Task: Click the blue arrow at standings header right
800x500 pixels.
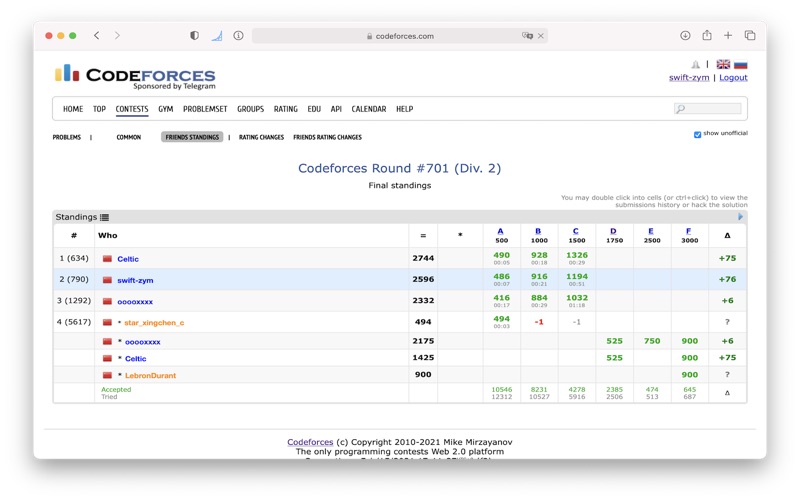Action: (x=740, y=217)
